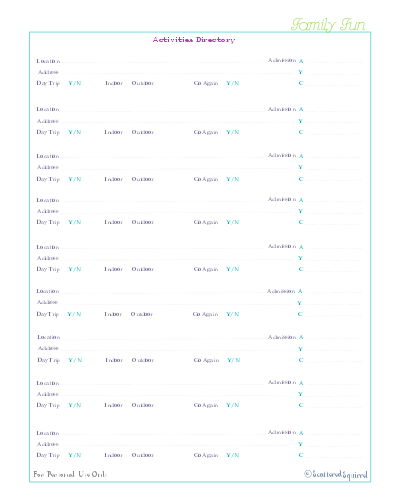
Task: Click the Family Fun header title
Action: click(x=328, y=25)
